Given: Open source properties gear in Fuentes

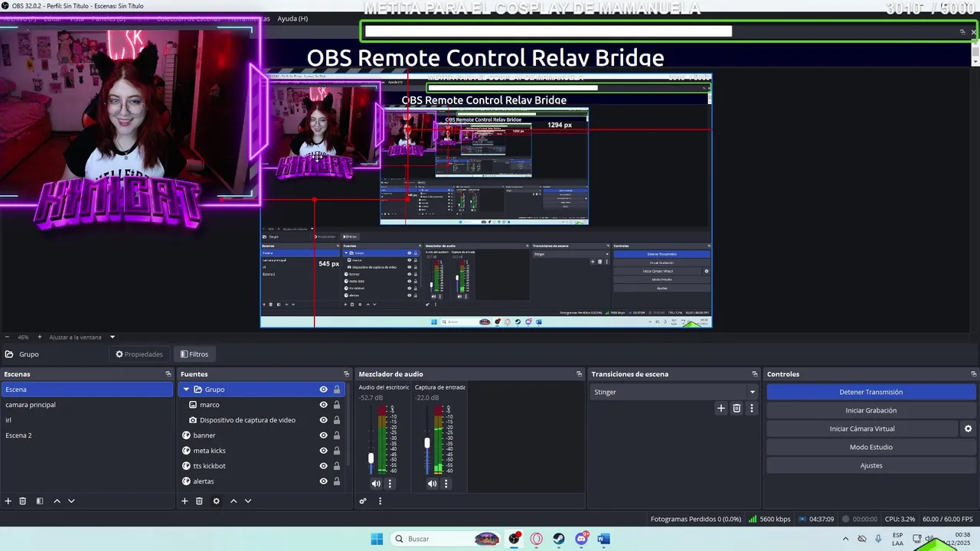Looking at the screenshot, I should coord(216,501).
